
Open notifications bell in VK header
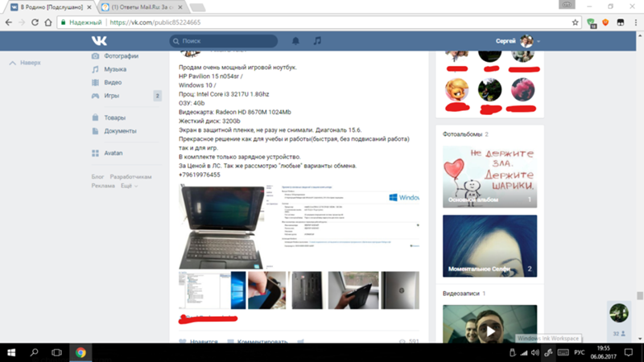[x=295, y=41]
